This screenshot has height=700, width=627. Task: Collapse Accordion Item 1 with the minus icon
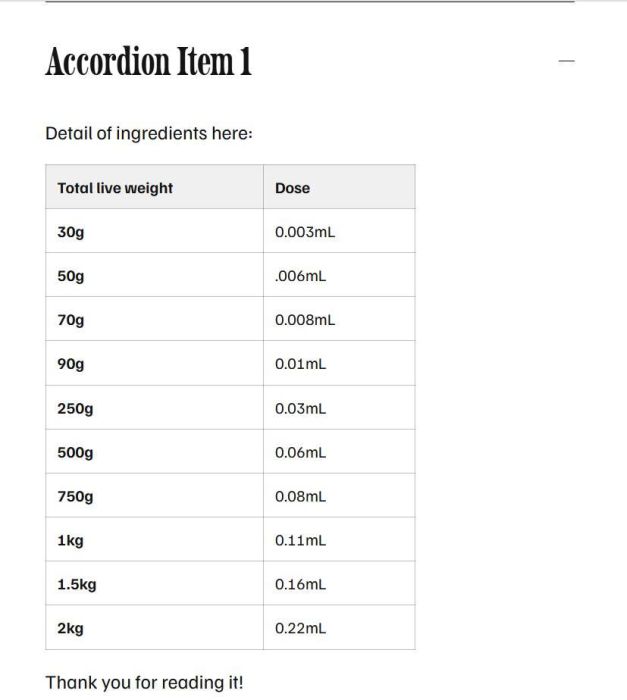click(x=567, y=62)
